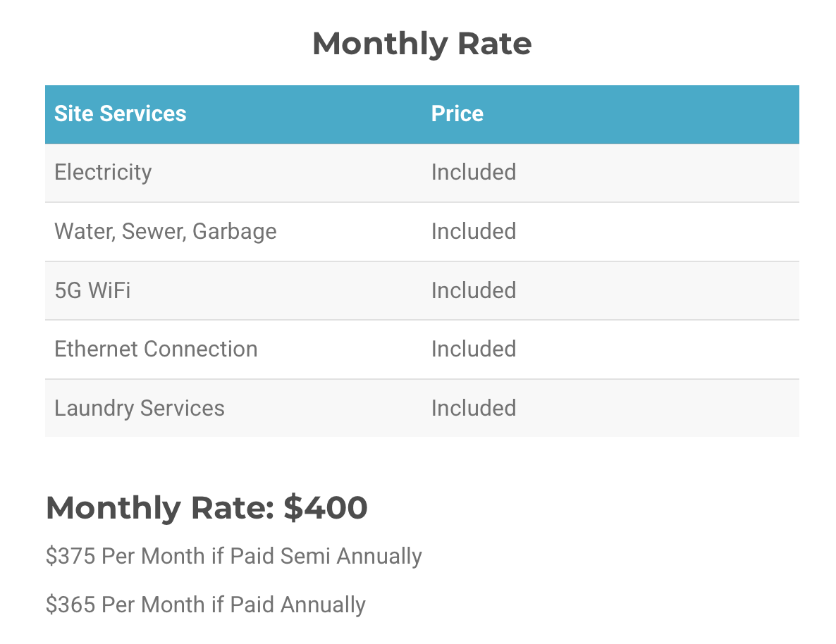Click the bold "$400" amount
Screen dimensions: 836x644
point(326,508)
